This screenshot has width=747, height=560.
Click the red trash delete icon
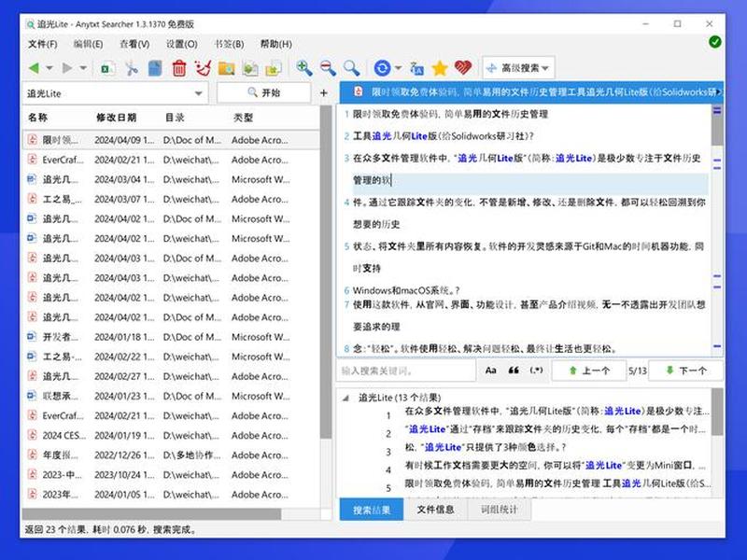click(179, 68)
